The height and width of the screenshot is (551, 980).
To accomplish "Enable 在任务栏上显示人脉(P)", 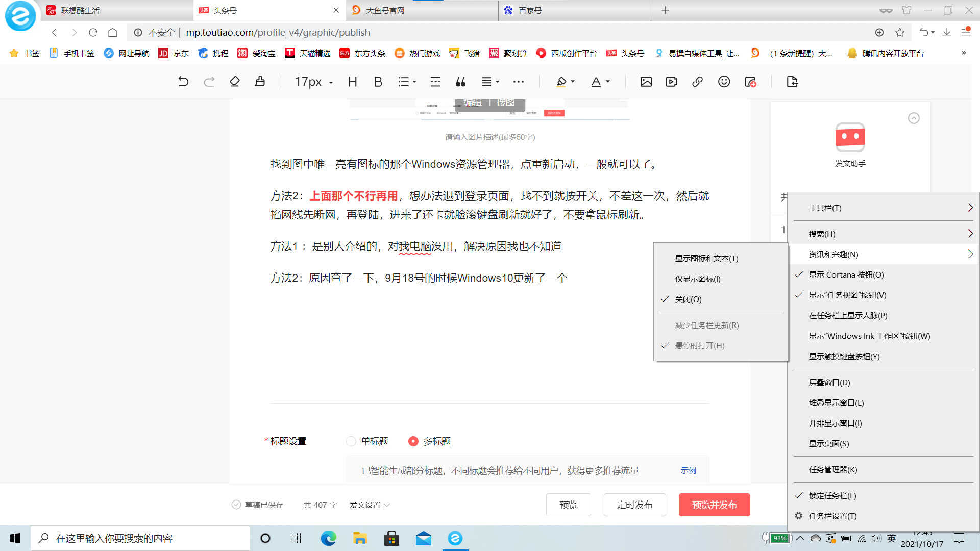I will click(x=884, y=315).
